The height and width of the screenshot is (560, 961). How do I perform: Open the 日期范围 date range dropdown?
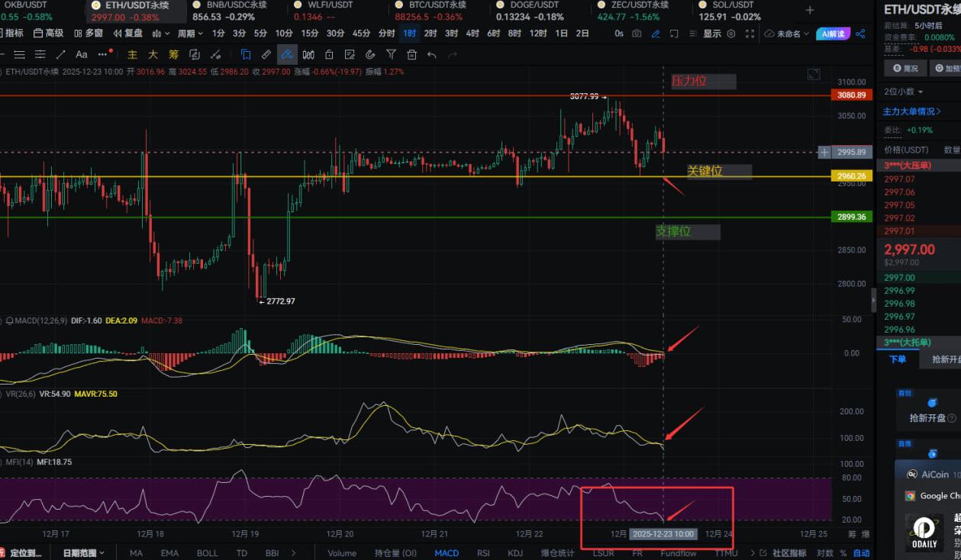pos(84,553)
